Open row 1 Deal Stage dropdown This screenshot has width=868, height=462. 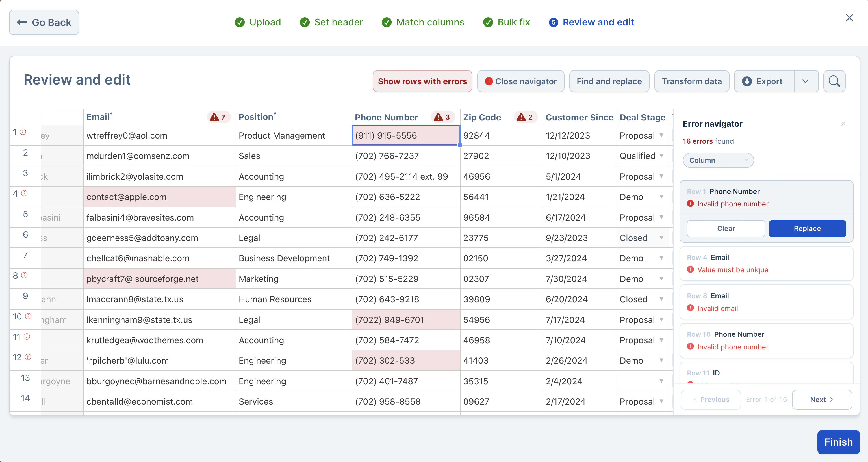pyautogui.click(x=661, y=135)
